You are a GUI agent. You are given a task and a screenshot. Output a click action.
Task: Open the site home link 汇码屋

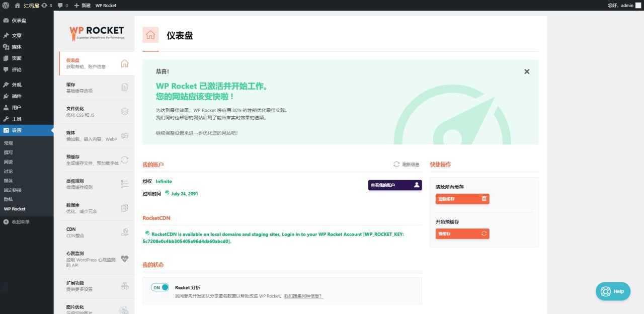coord(27,6)
